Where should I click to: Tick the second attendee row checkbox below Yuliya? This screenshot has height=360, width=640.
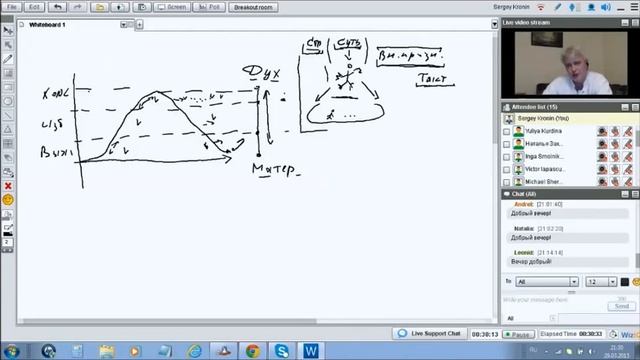coord(507,144)
